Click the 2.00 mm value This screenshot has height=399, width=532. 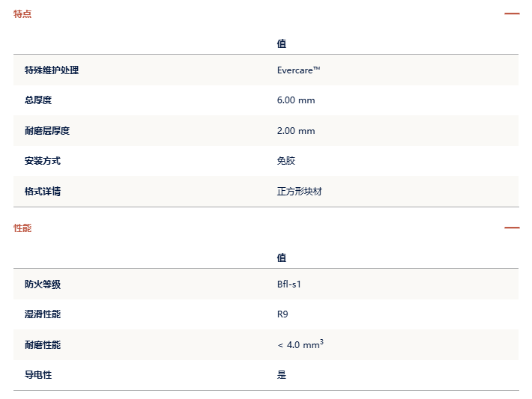[x=296, y=131]
